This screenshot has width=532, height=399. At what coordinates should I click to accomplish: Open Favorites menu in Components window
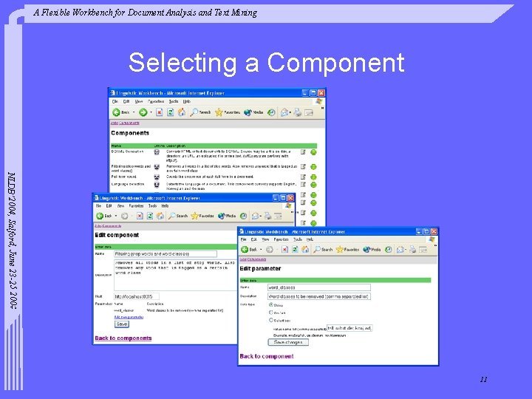[156, 101]
